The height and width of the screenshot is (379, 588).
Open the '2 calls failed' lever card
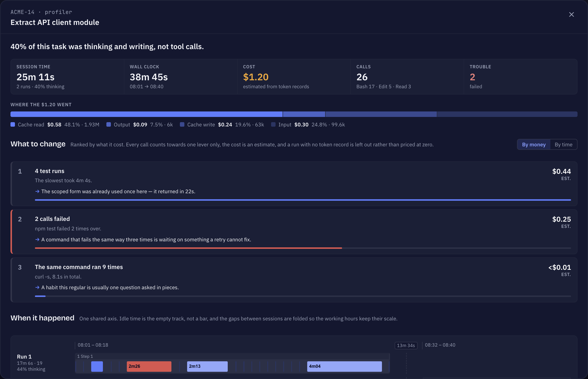(294, 232)
